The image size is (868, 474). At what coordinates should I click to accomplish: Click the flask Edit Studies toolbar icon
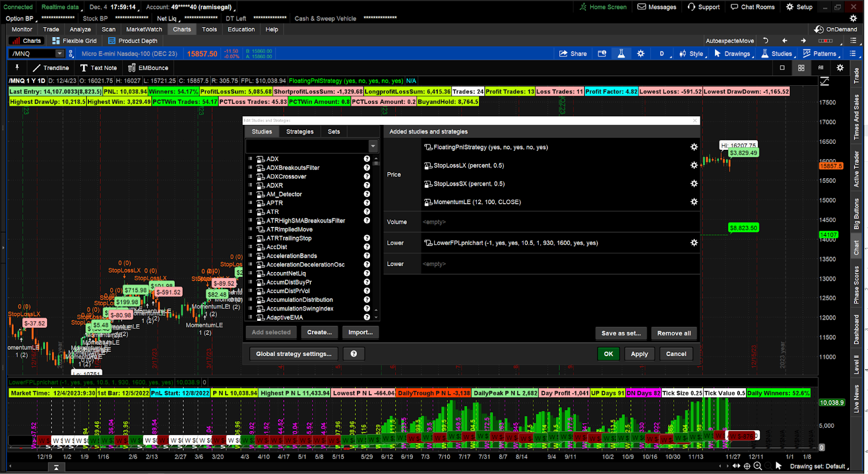[x=621, y=54]
